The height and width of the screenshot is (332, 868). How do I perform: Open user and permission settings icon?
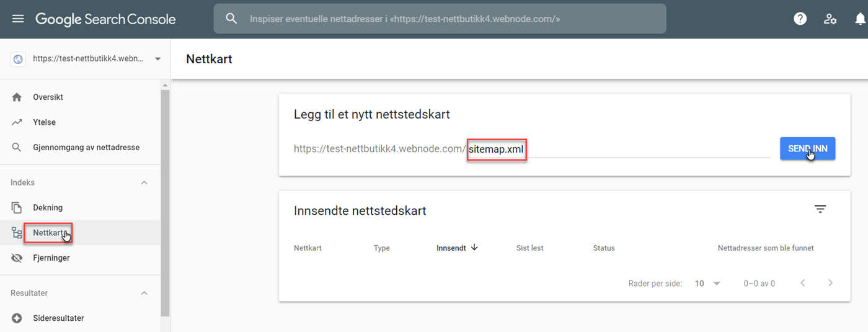tap(830, 19)
